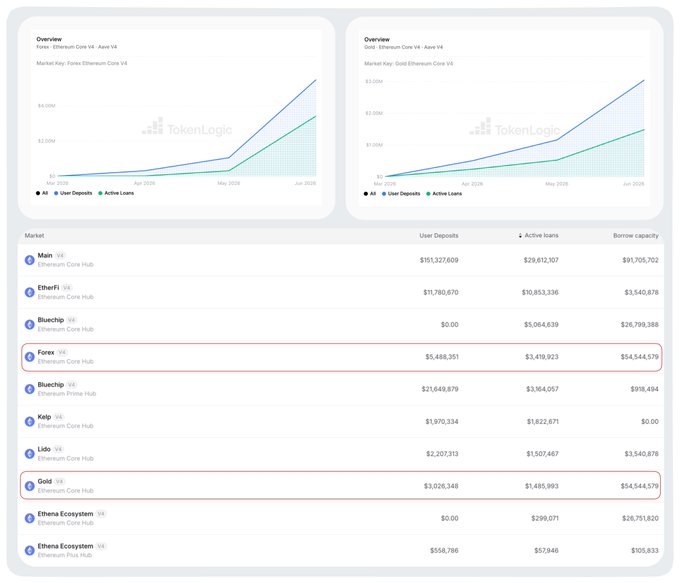Click the V4 badge next to Gold
The width and height of the screenshot is (680, 583).
[x=59, y=481]
